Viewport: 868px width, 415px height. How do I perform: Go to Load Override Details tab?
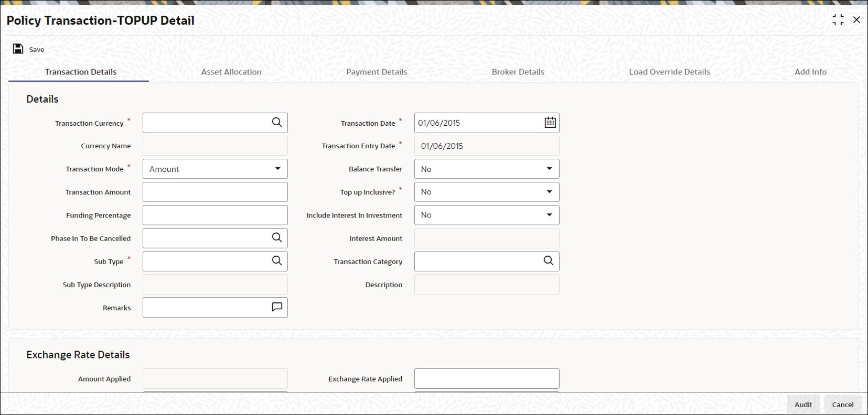point(670,72)
